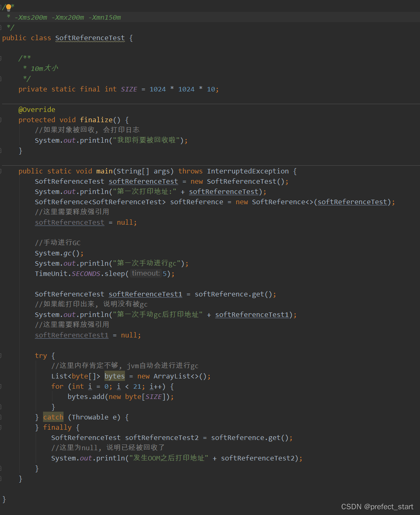Click the number 21 in the loop condition
420x515 pixels.
coord(137,386)
